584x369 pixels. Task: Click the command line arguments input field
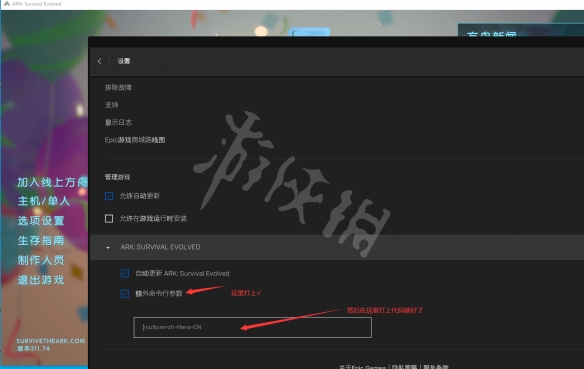[253, 327]
